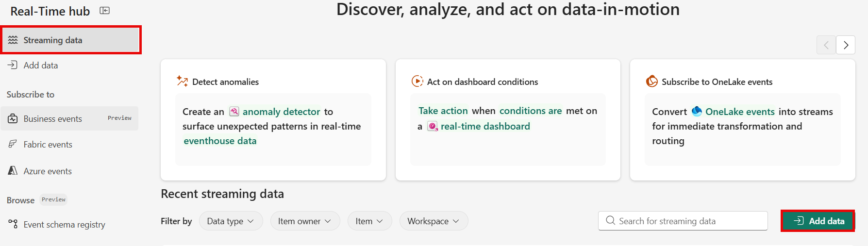Collapse the Real-Time hub navigation pane icon

pos(104,11)
